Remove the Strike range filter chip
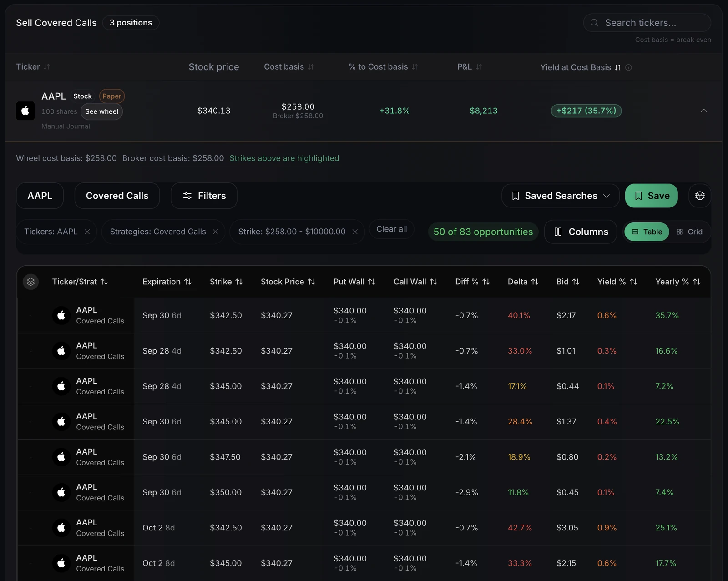This screenshot has height=581, width=728. tap(355, 232)
